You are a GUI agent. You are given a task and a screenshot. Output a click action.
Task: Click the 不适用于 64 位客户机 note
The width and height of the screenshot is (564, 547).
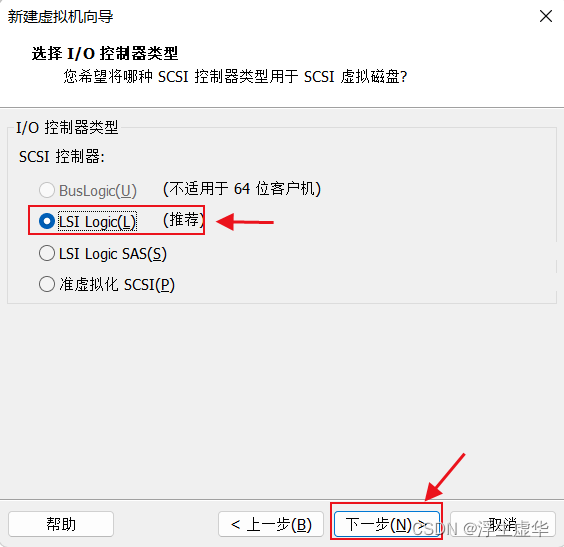tap(242, 188)
